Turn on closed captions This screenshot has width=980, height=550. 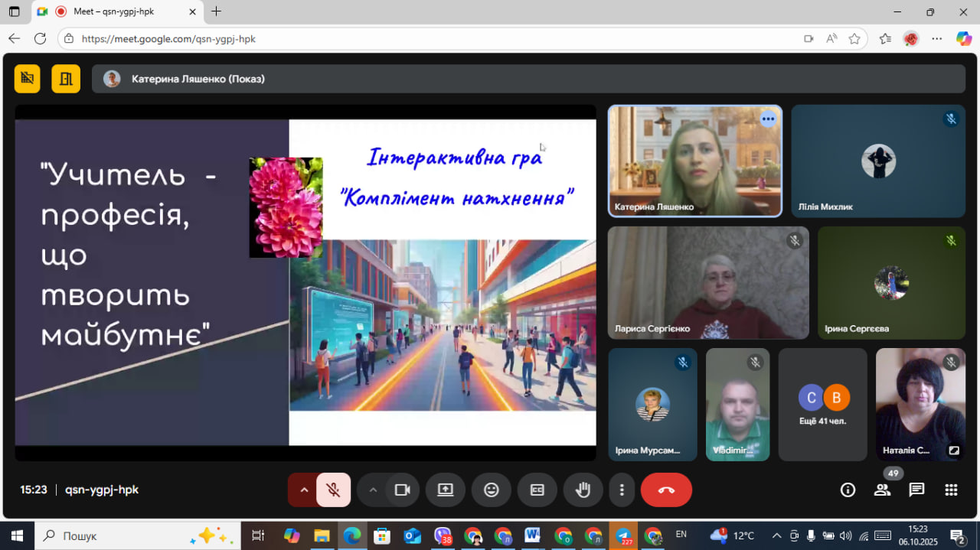537,490
